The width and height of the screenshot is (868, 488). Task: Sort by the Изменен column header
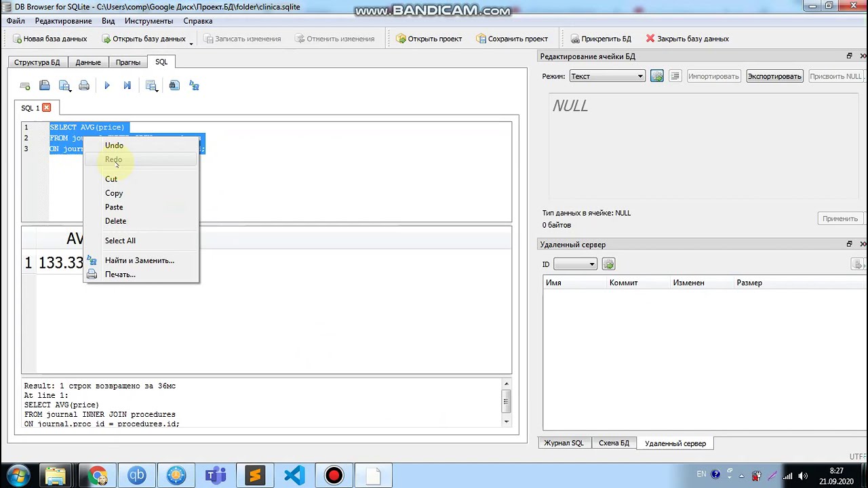click(x=703, y=283)
